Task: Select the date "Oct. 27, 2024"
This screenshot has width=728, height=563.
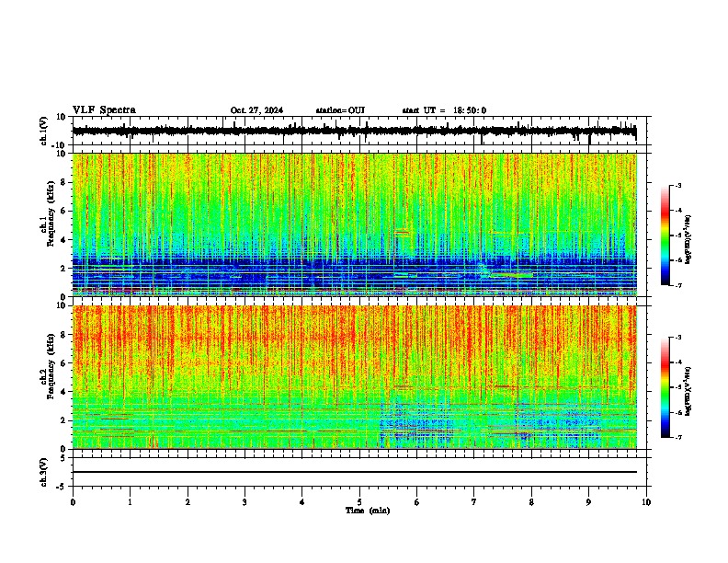Action: coord(256,110)
